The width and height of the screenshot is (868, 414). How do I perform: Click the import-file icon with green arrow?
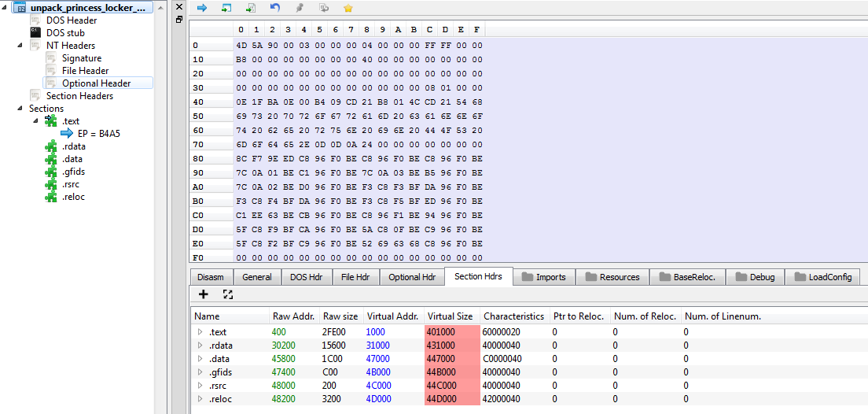point(250,8)
